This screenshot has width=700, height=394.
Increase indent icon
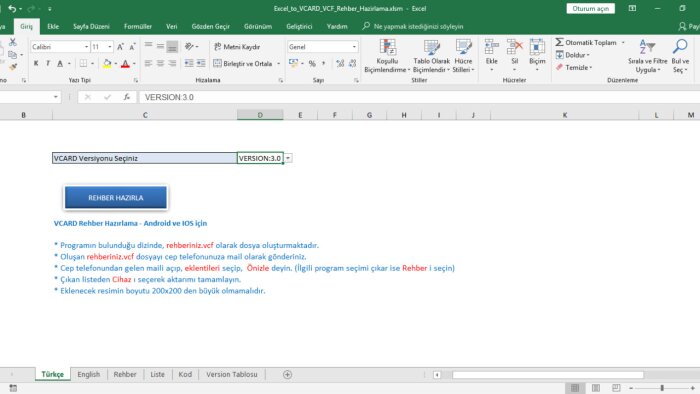201,64
